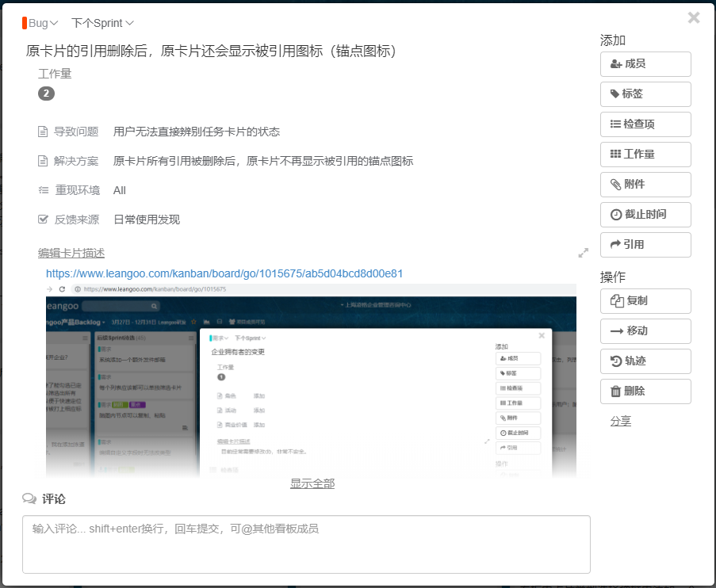This screenshot has width=716, height=588.
Task: Click the 工作量 workload button in sidebar
Action: pos(645,155)
